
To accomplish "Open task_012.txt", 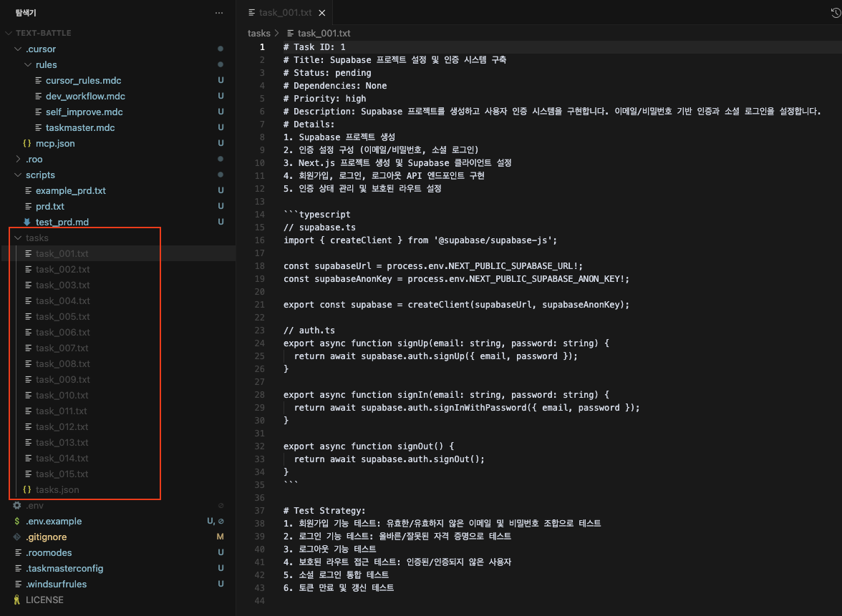I will coord(62,426).
